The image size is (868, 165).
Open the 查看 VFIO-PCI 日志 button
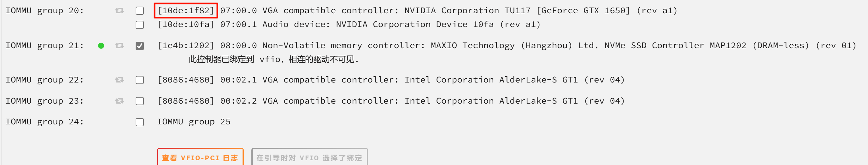pos(200,157)
